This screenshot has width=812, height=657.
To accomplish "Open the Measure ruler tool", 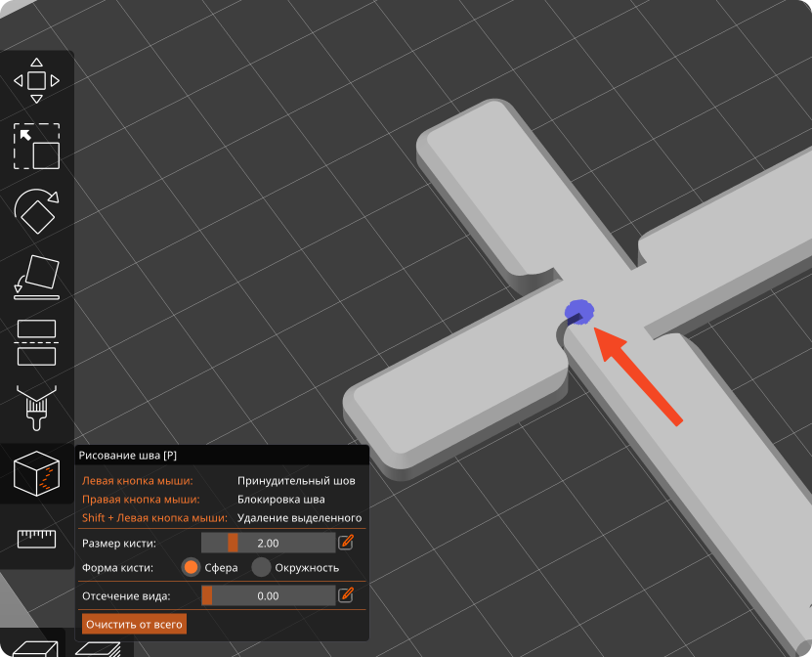I will (36, 539).
